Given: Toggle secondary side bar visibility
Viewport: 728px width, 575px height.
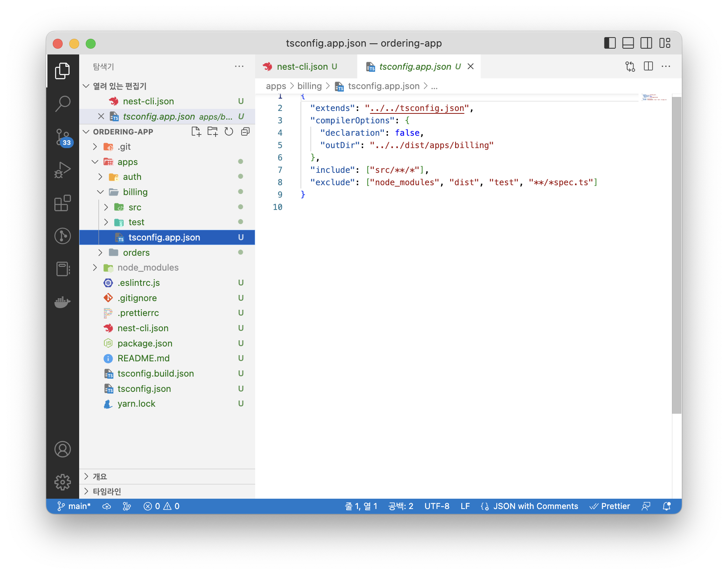Looking at the screenshot, I should 646,43.
